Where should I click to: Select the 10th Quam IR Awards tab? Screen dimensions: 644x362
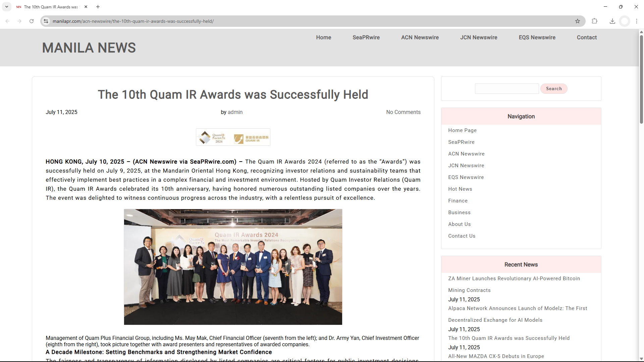(51, 7)
